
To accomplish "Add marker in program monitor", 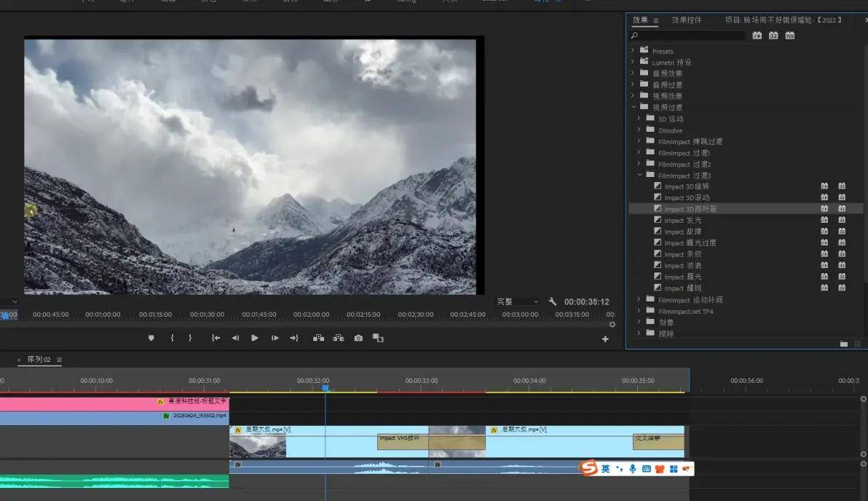I will pos(151,338).
